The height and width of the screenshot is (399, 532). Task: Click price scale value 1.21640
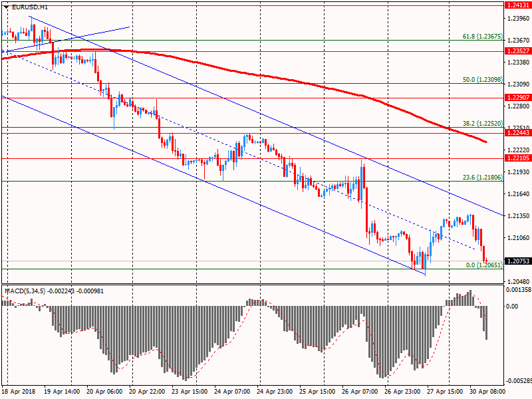(519, 194)
